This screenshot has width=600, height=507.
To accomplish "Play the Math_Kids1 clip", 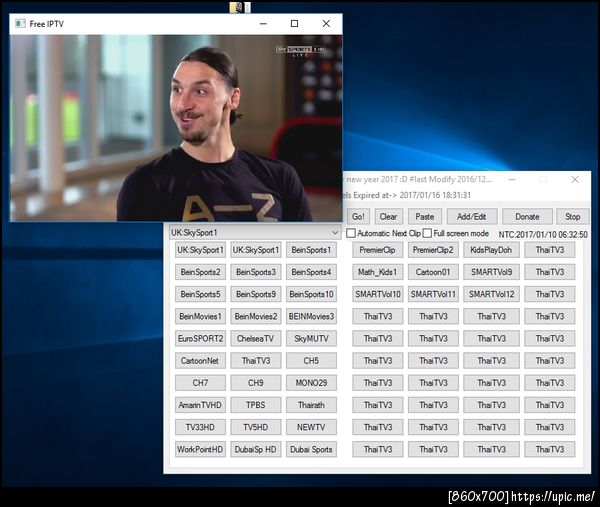I will click(378, 272).
